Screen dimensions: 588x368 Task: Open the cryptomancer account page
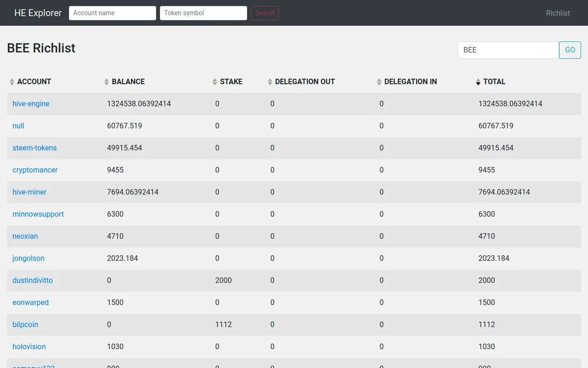pyautogui.click(x=35, y=170)
